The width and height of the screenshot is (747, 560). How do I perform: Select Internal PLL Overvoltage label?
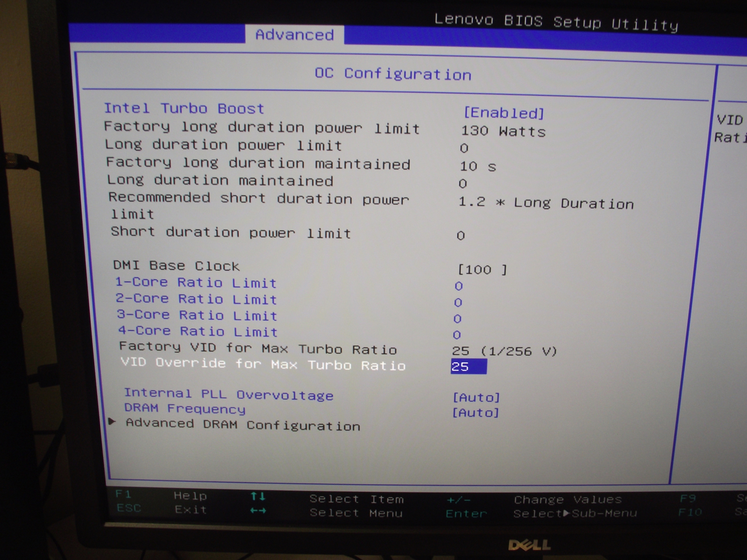pyautogui.click(x=229, y=394)
